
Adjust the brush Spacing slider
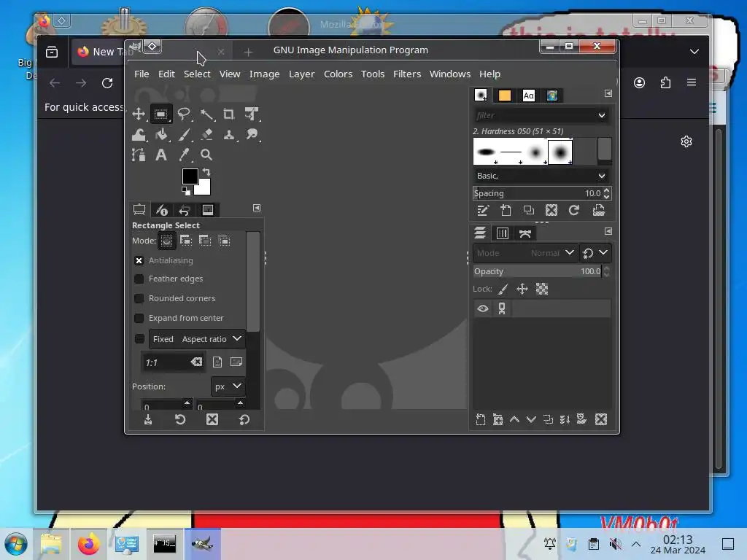tap(538, 193)
